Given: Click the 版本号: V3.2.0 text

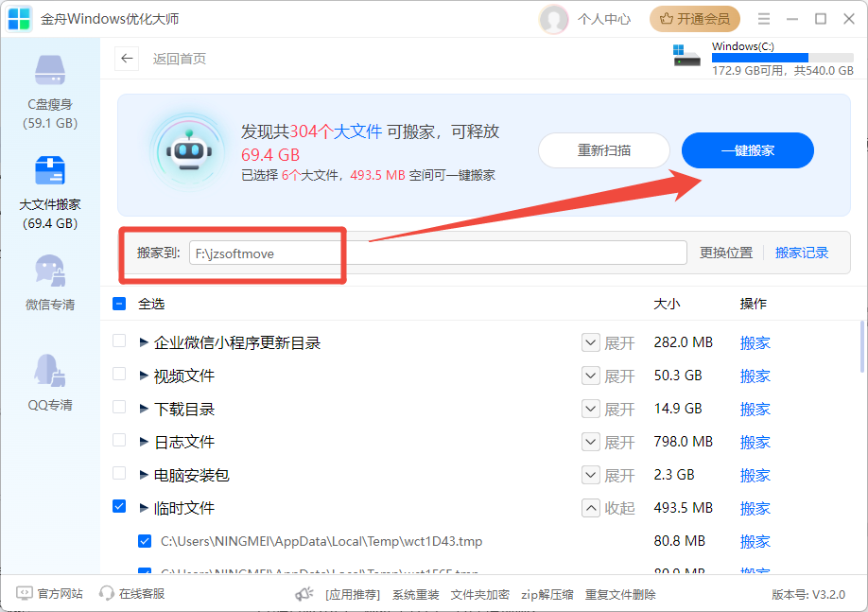Looking at the screenshot, I should pyautogui.click(x=808, y=595).
